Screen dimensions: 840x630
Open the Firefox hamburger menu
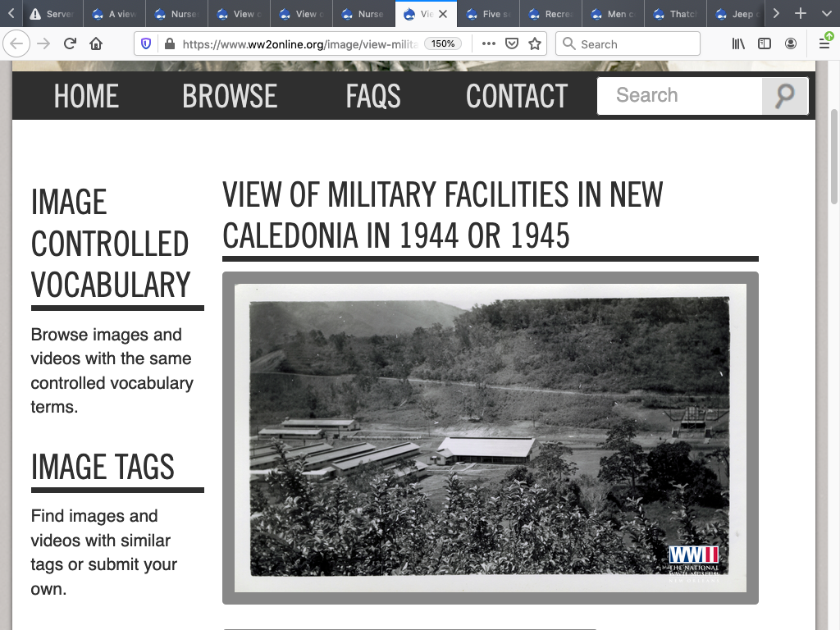tap(824, 44)
